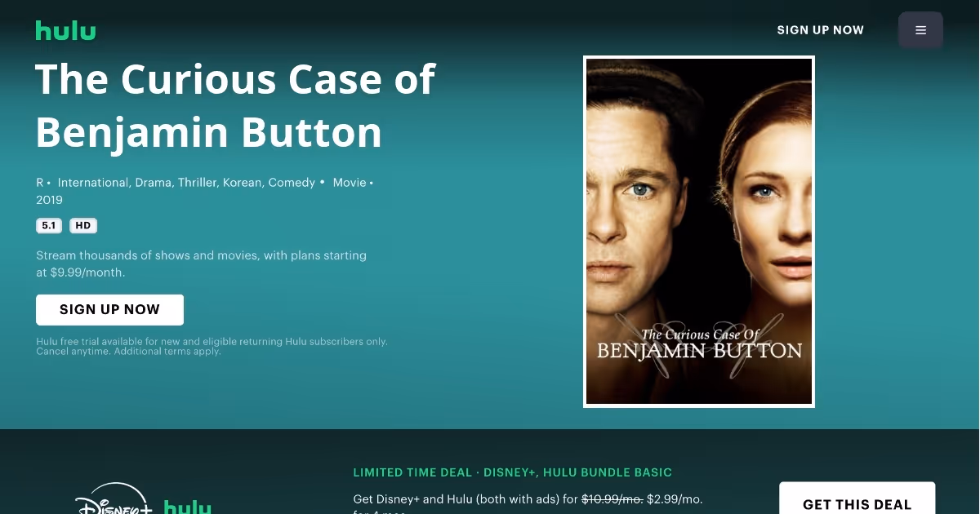Click the GET THIS DEAL button
This screenshot has height=514, width=980.
pyautogui.click(x=857, y=499)
